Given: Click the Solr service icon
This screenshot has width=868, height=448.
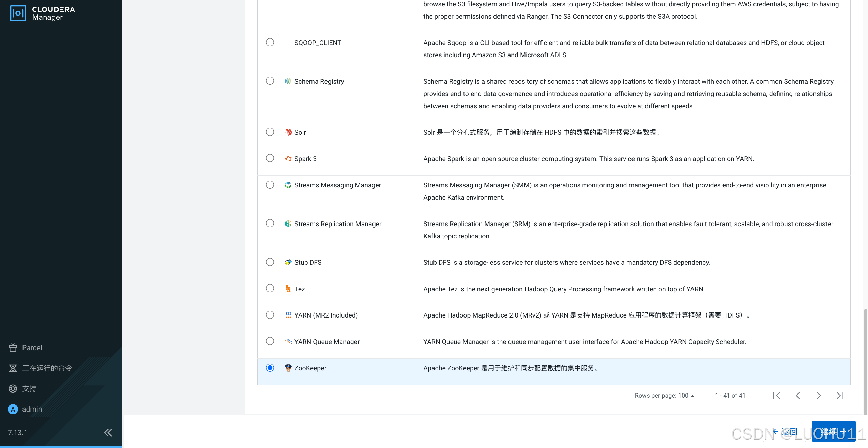Looking at the screenshot, I should [x=288, y=132].
